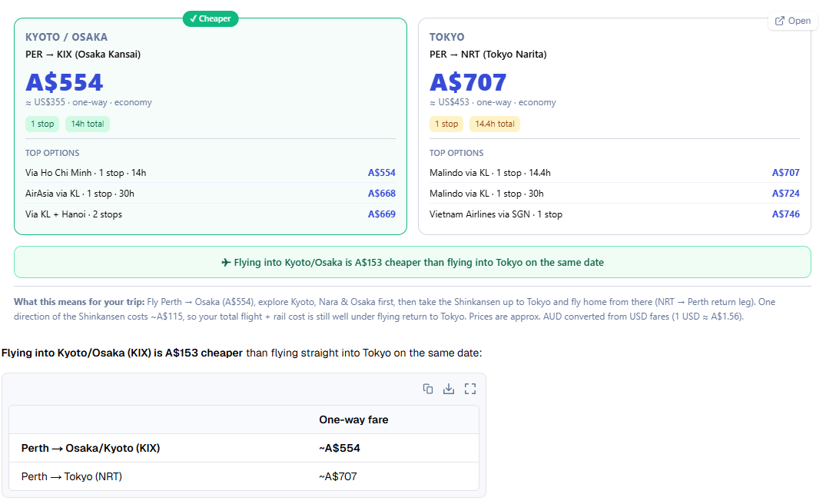Click the PER → KIX (Osaka Kansai) route text
The height and width of the screenshot is (504, 826).
(83, 55)
